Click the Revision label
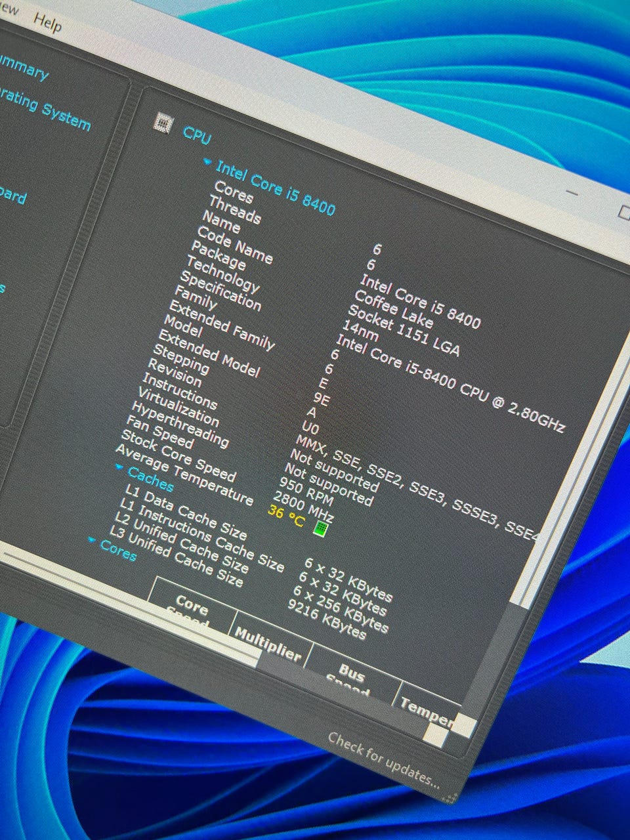 coord(175,373)
